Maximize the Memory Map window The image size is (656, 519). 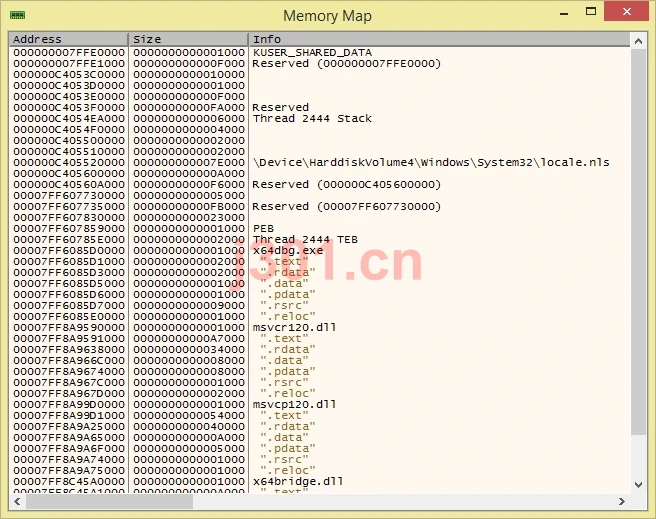[591, 12]
